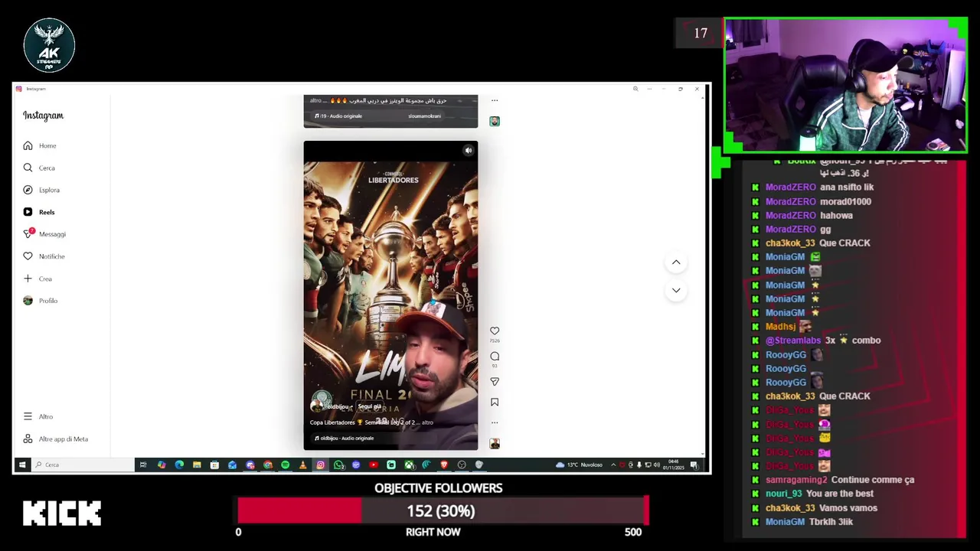The height and width of the screenshot is (551, 980).
Task: Open File Explorer from the taskbar
Action: coord(197,465)
